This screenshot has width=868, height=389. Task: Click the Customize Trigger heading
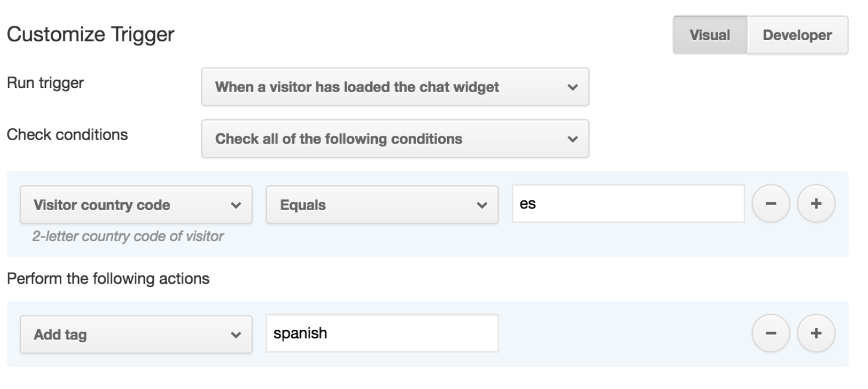90,35
